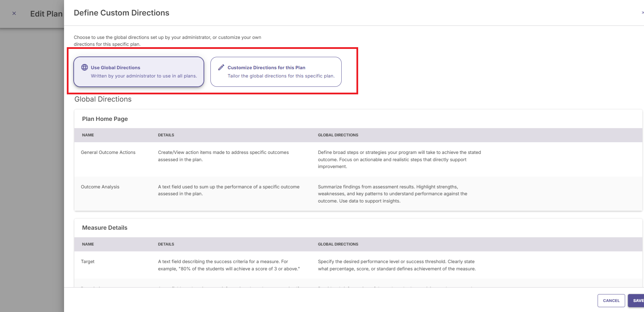
Task: Click the globe icon in Use Global Directions
Action: tap(84, 67)
